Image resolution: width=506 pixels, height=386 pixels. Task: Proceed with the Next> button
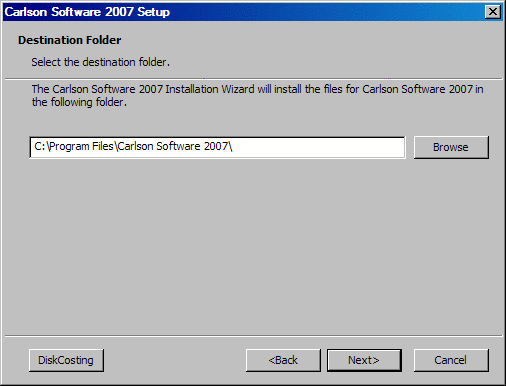click(364, 360)
